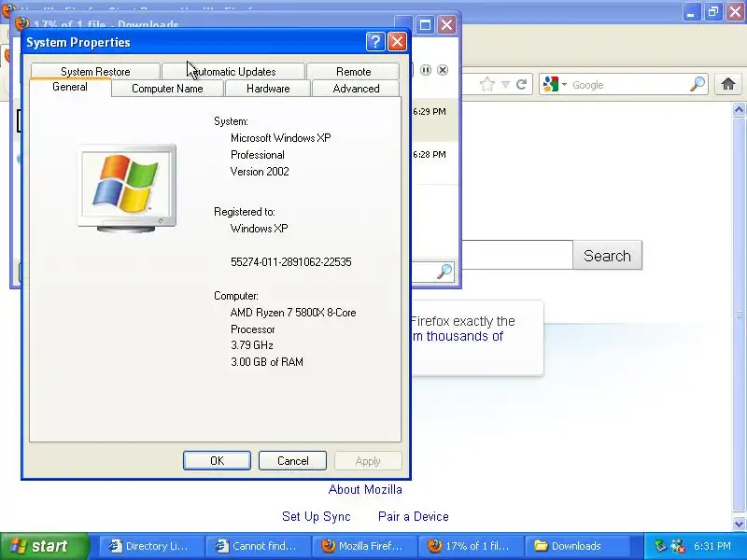Image resolution: width=747 pixels, height=560 pixels.
Task: Click the AMD Ryzen 7 5800X 8-Core text
Action: click(293, 313)
